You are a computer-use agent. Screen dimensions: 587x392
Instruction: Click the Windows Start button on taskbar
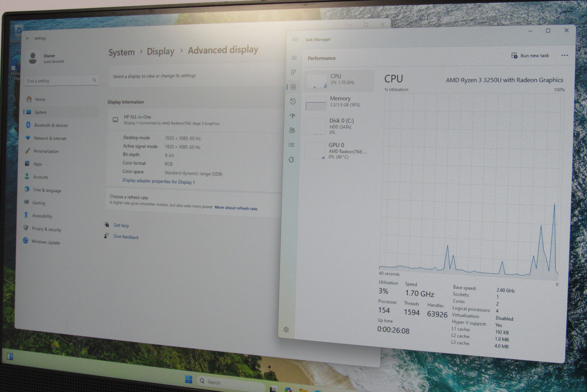(189, 380)
